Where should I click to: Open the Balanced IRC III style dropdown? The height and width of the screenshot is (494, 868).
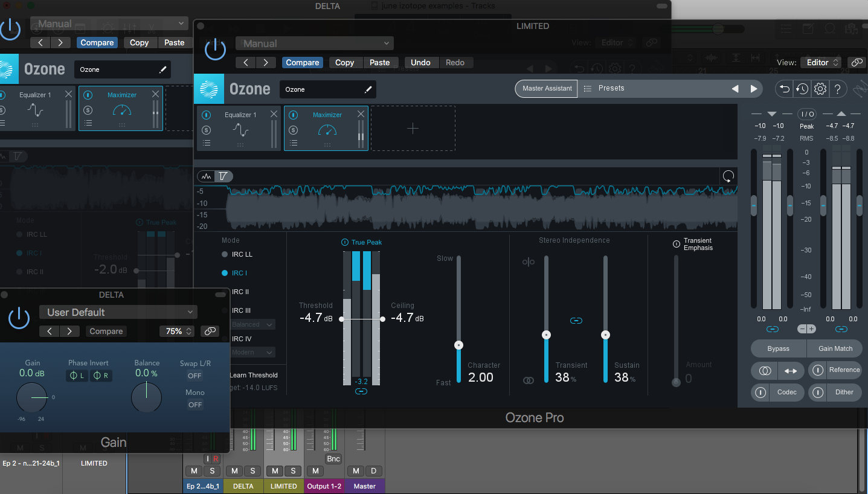(252, 324)
